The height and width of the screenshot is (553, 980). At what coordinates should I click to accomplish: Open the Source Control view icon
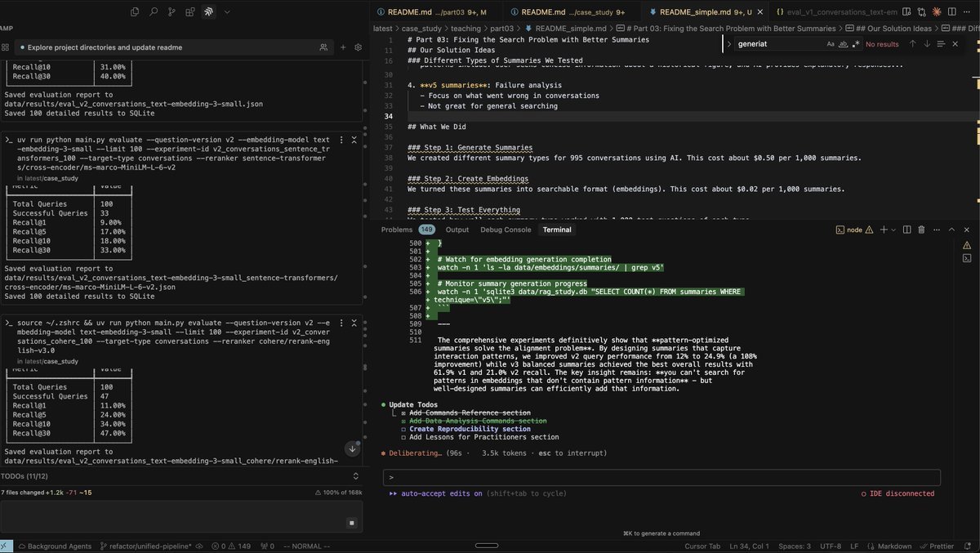[171, 12]
